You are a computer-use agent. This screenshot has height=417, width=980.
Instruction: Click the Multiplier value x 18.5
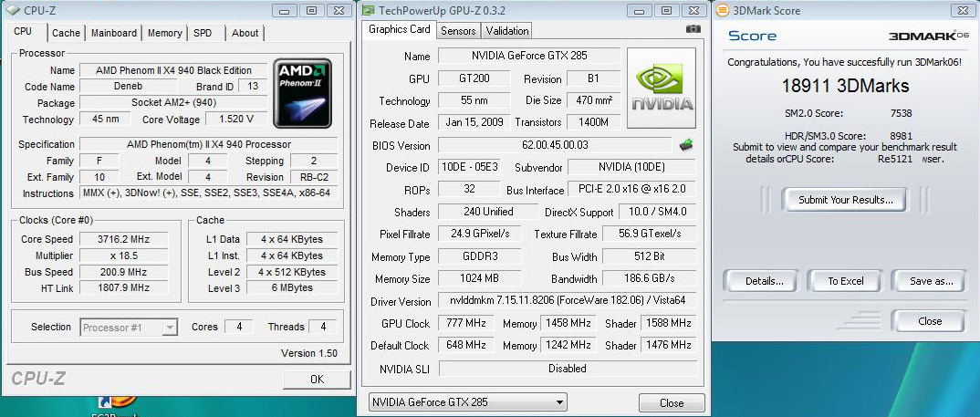125,255
